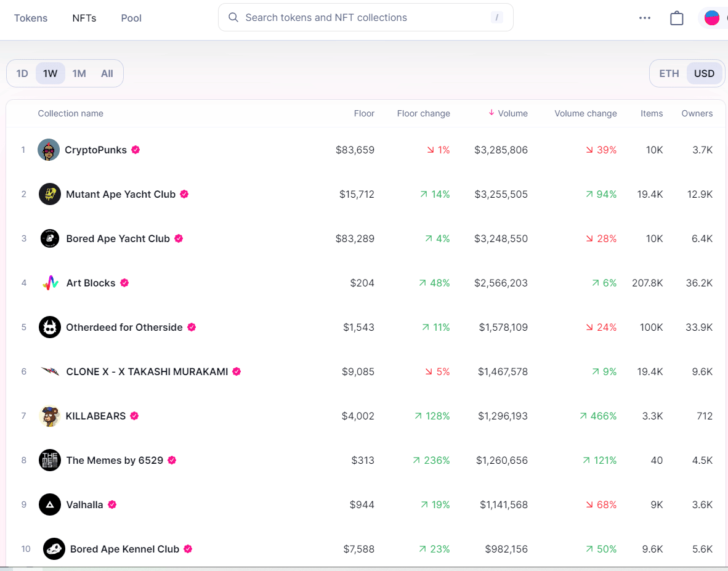728x571 pixels.
Task: Sort table by Items column
Action: pos(652,113)
